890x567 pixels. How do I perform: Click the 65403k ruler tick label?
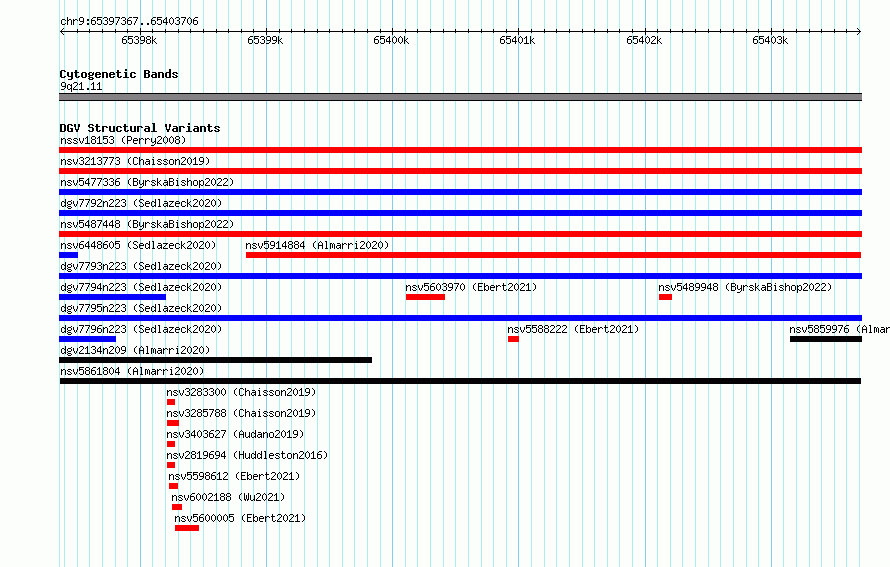770,40
